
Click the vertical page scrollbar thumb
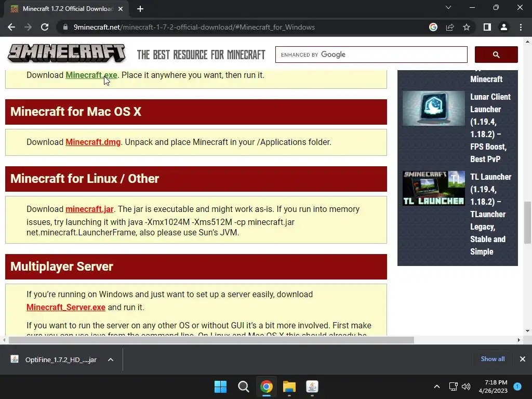527,222
